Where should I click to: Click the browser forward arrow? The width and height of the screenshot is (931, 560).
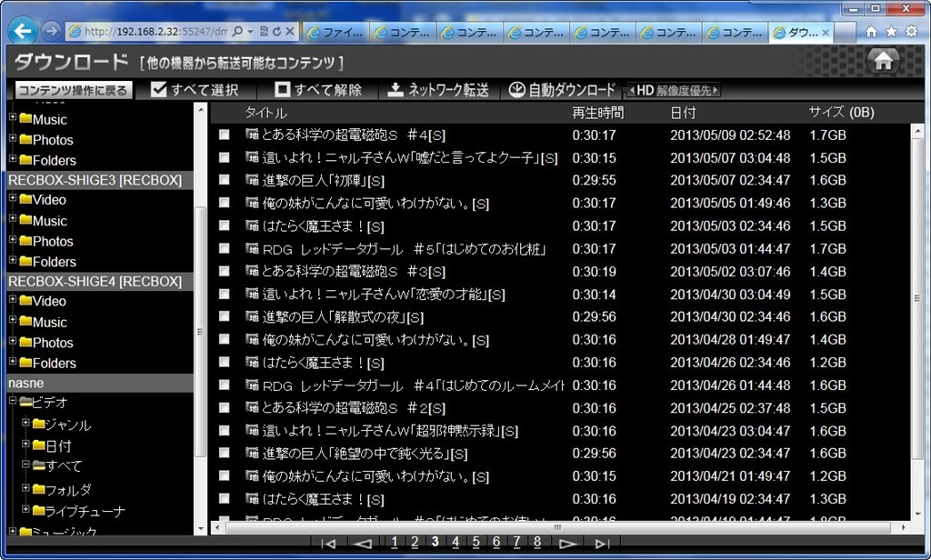point(52,31)
